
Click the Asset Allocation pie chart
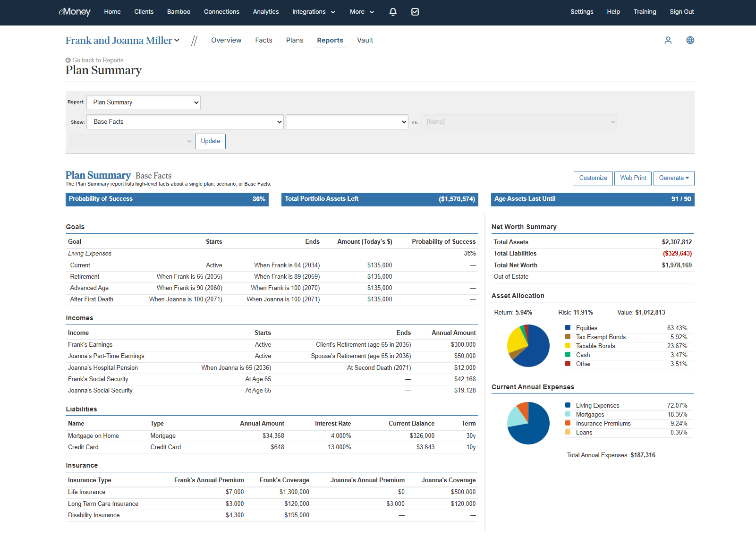(528, 346)
